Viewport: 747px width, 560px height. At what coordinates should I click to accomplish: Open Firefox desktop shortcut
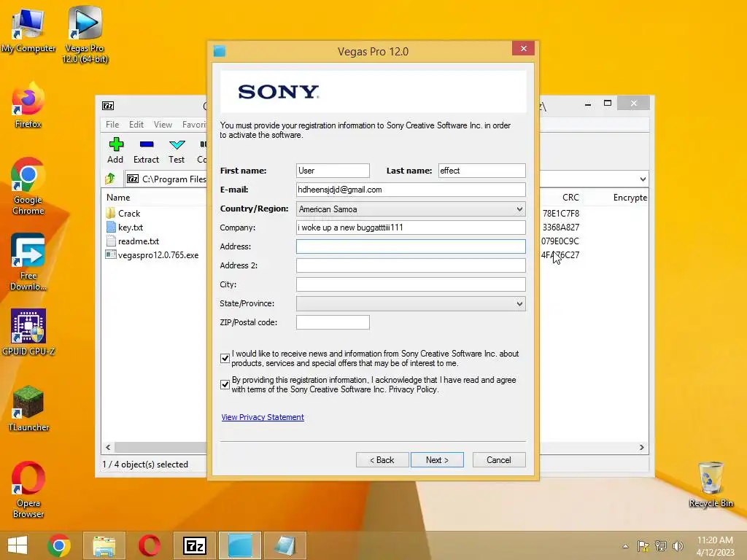[28, 106]
